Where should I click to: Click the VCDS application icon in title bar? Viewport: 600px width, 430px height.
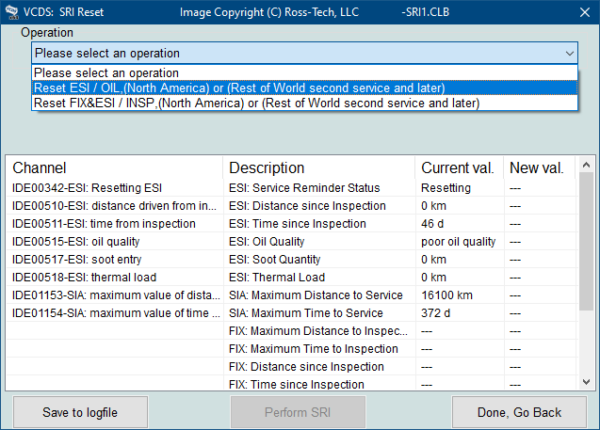[12, 13]
